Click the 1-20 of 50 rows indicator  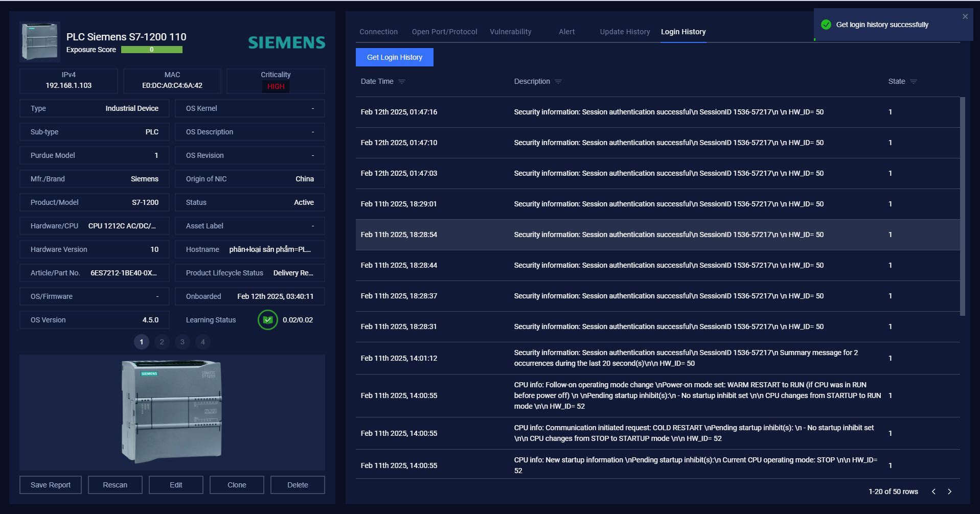[x=893, y=492]
